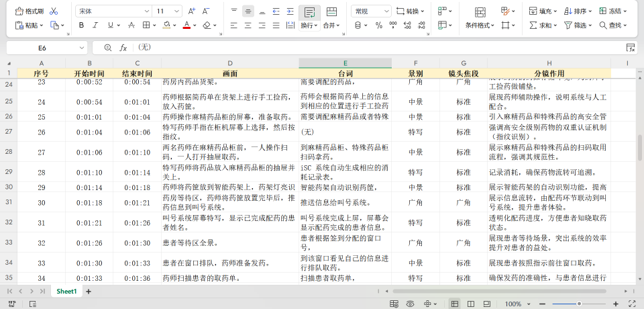Add a new sheet with the plus icon
The width and height of the screenshot is (644, 309).
(x=88, y=292)
